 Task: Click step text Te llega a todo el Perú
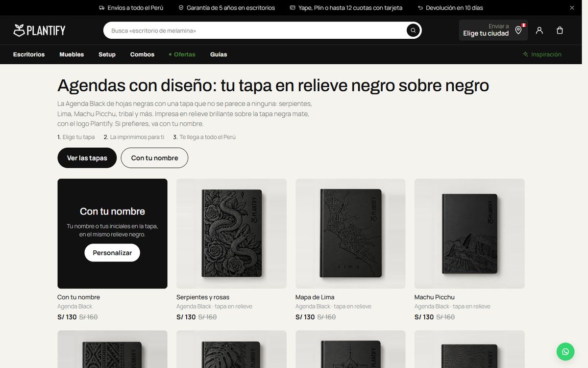(x=208, y=137)
